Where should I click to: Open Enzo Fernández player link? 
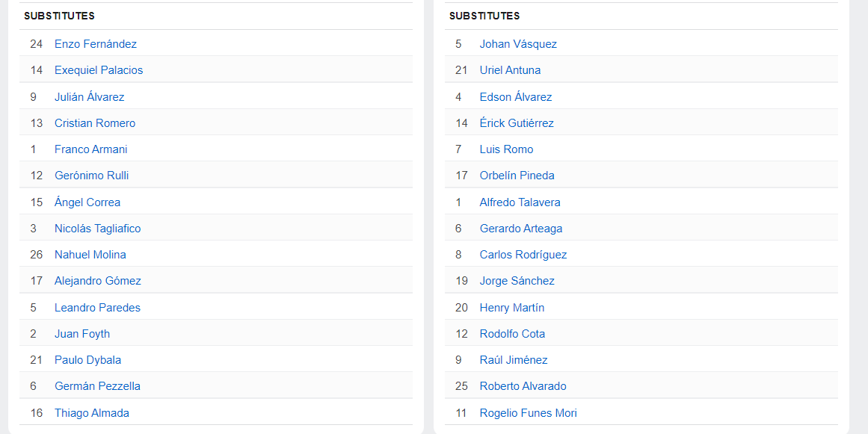pos(95,43)
